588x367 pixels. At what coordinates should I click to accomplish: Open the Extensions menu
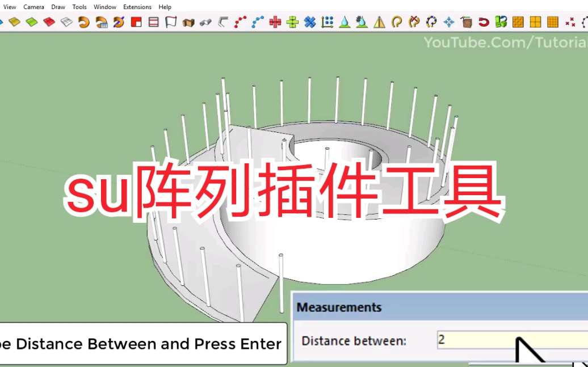click(x=137, y=7)
